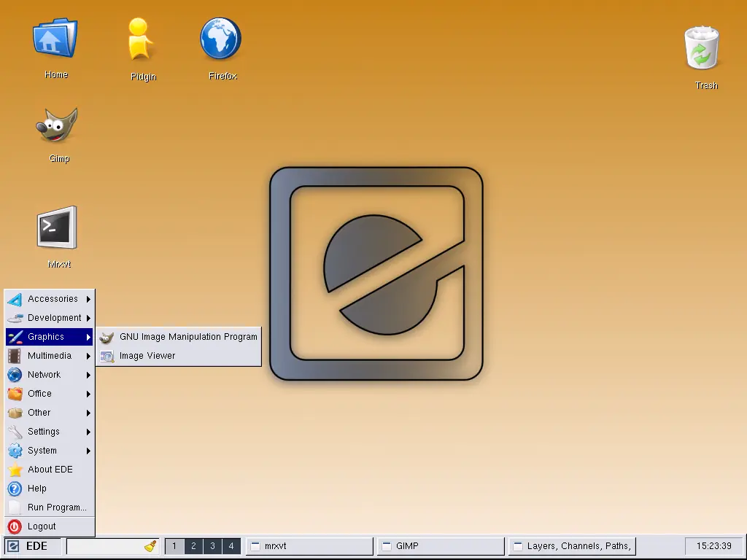
Task: Click the clock showing 15:23:39
Action: pyautogui.click(x=713, y=546)
